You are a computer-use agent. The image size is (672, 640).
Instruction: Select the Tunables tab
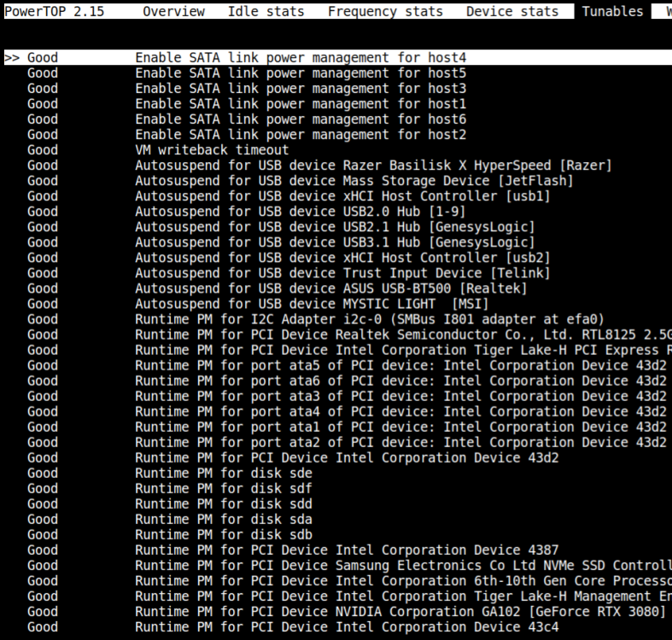point(612,11)
